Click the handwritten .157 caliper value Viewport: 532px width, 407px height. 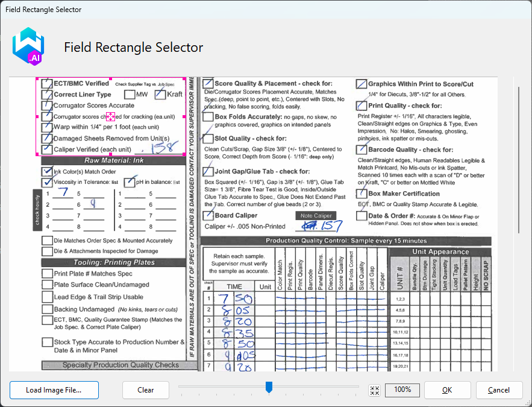pos(323,226)
